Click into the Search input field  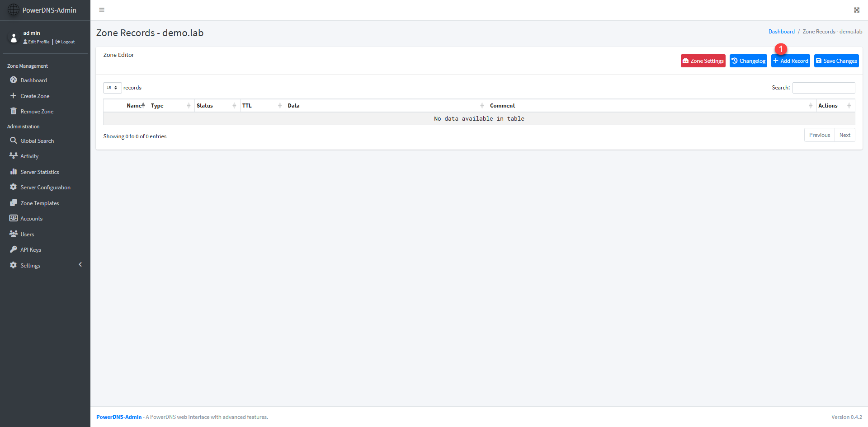[823, 88]
